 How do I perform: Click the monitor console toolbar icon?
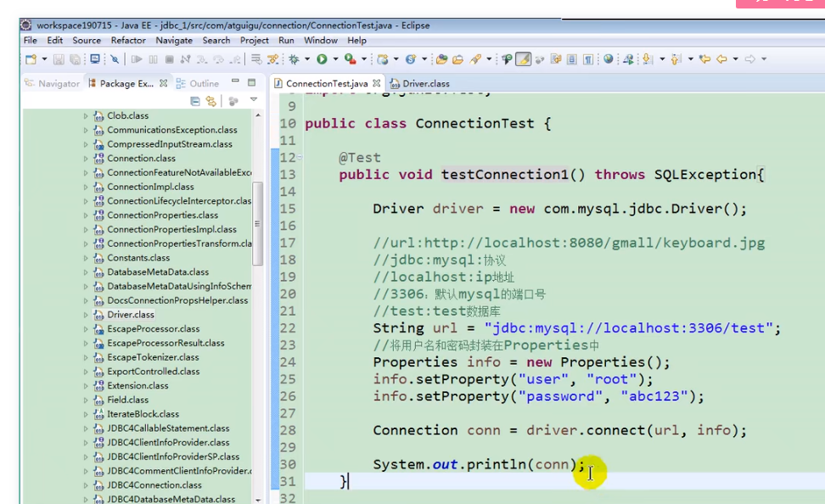coord(95,59)
